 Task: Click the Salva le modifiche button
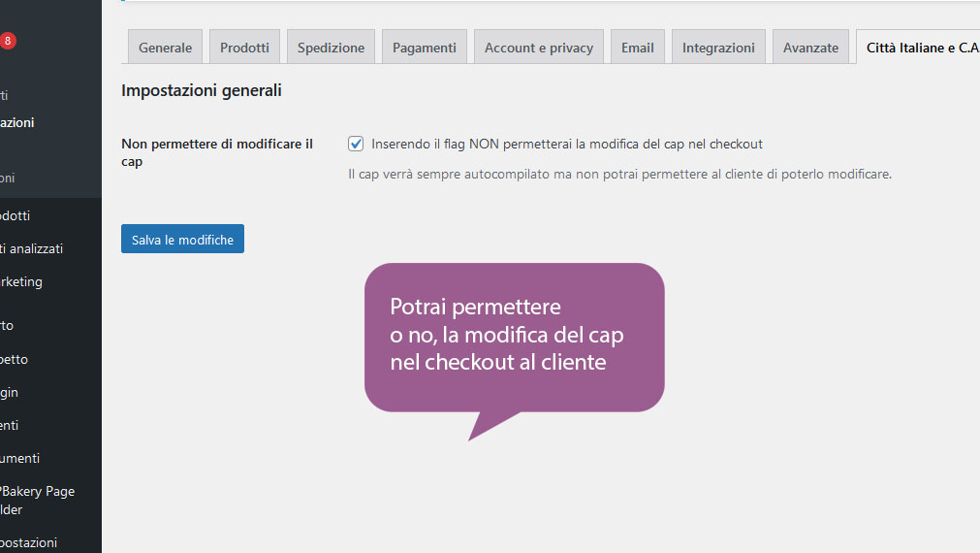click(x=182, y=239)
